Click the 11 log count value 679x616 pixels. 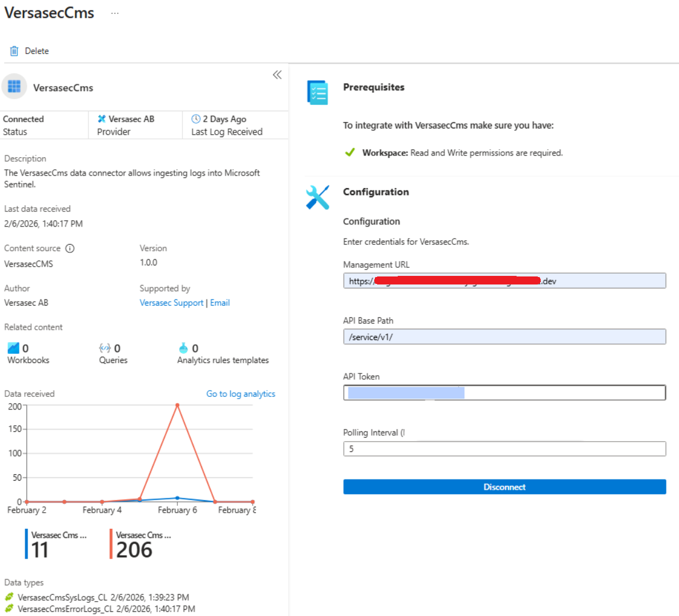(x=40, y=550)
